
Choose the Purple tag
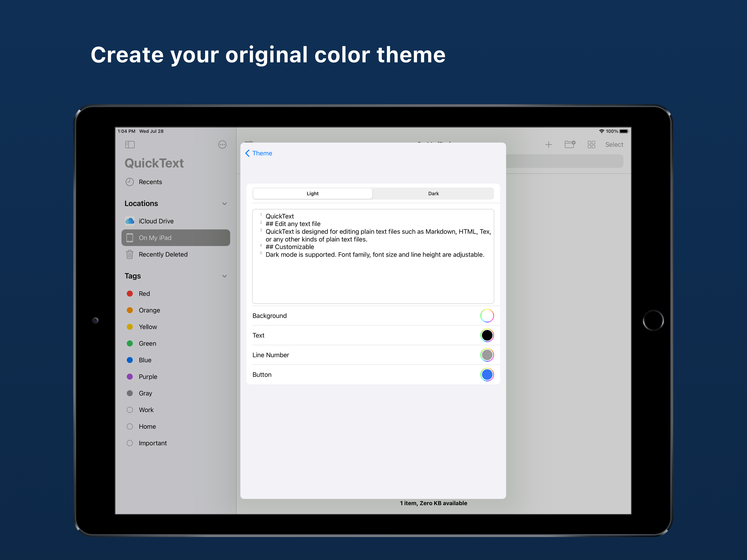tap(148, 377)
